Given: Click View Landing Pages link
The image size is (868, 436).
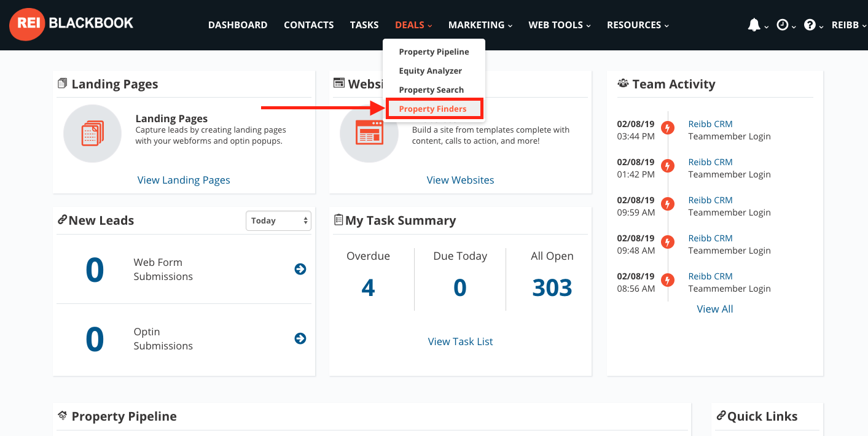Looking at the screenshot, I should [184, 180].
